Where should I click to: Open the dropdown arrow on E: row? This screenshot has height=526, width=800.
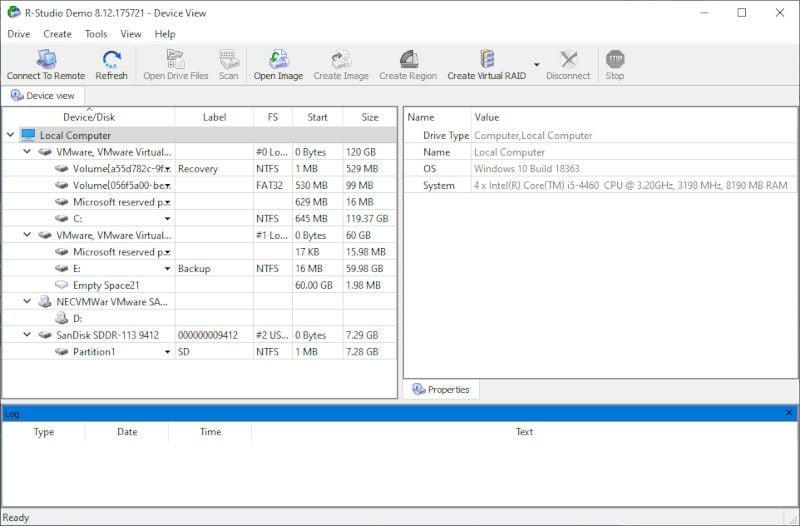tap(167, 269)
